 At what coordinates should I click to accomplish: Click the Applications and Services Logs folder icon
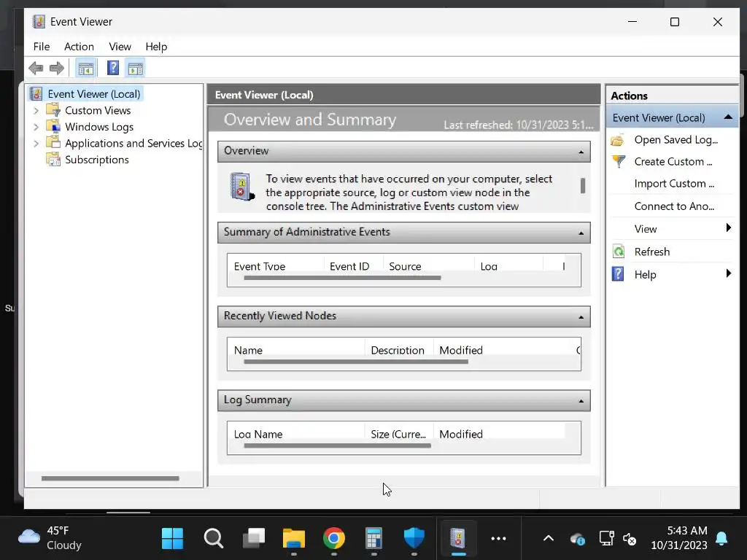click(53, 143)
